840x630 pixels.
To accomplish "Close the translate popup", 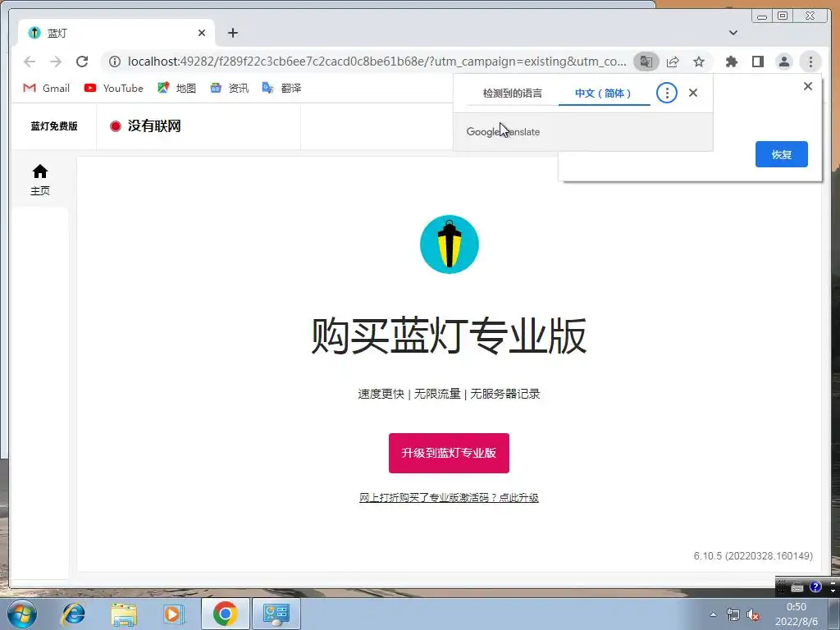I will (692, 93).
